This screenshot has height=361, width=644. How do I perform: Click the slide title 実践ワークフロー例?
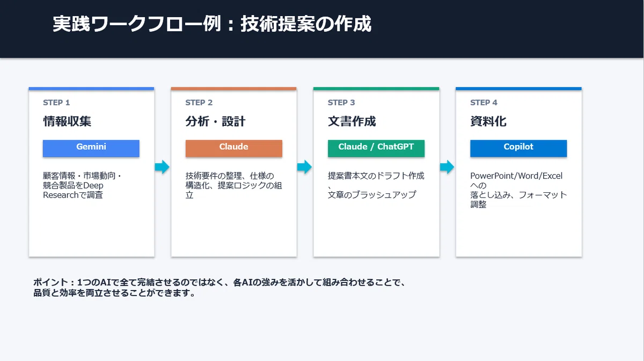click(212, 24)
